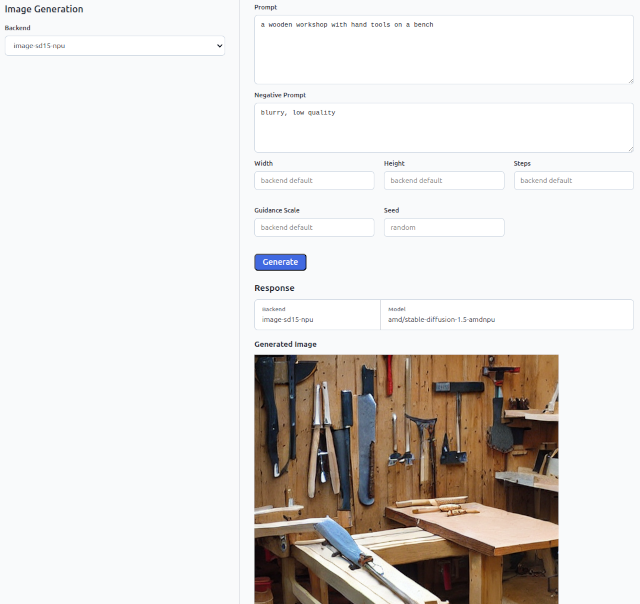Select the Guidance Scale input field
Screen dimensions: 640x604
314,227
